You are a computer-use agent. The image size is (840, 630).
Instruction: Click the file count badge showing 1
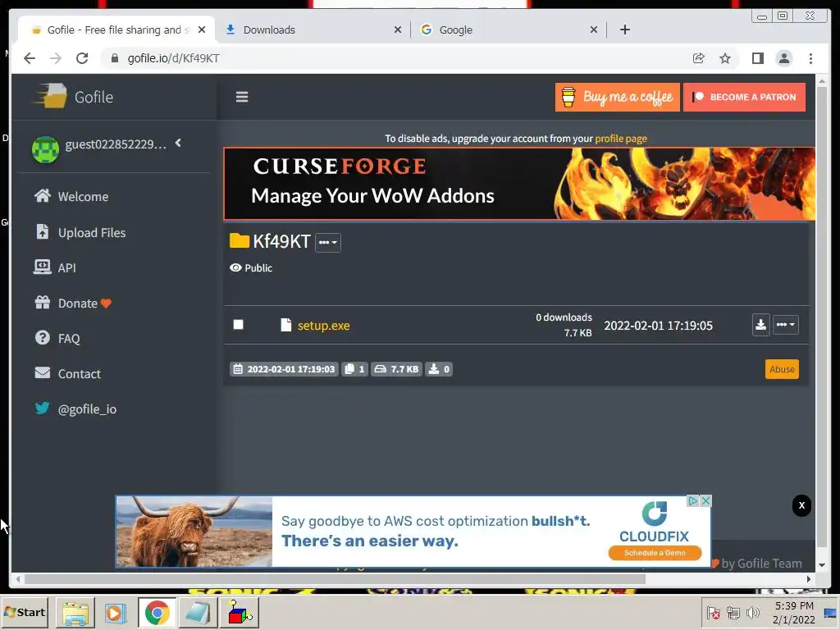point(354,369)
